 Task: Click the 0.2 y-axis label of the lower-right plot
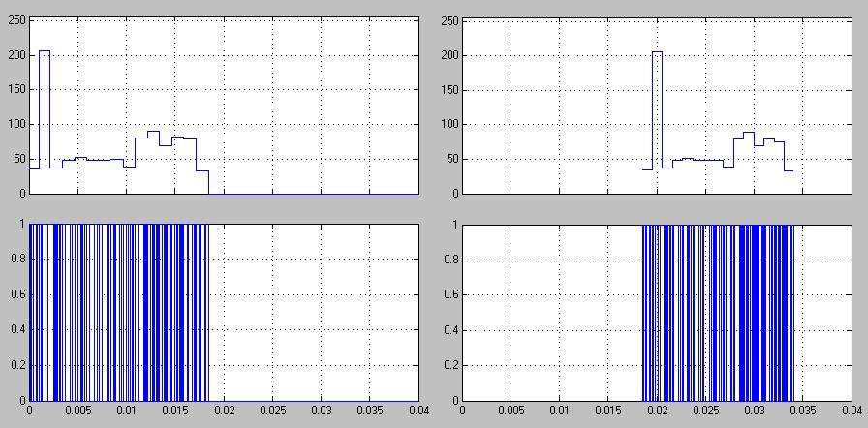click(x=451, y=365)
